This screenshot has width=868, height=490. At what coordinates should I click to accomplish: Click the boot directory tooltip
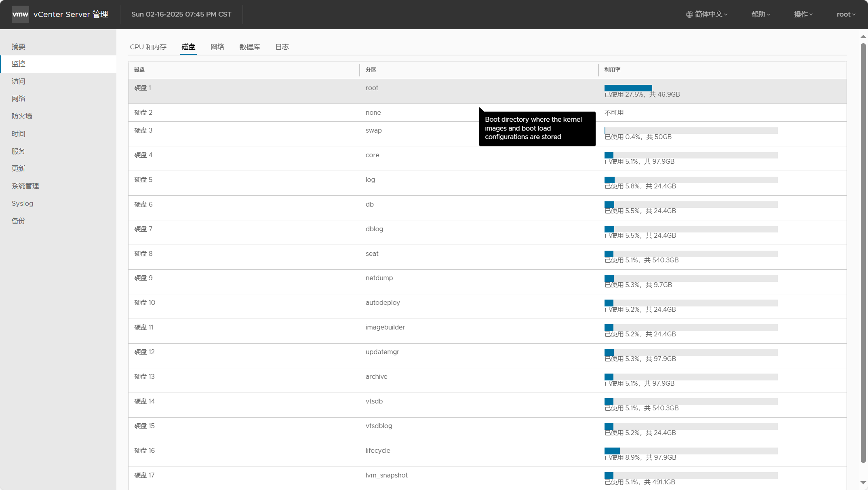tap(537, 129)
